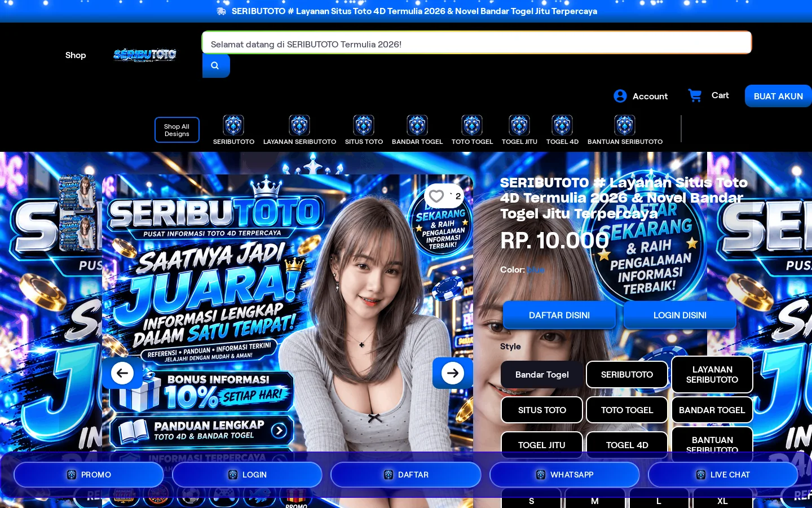The image size is (812, 508).
Task: Click the top announcement banner text
Action: pyautogui.click(x=414, y=11)
